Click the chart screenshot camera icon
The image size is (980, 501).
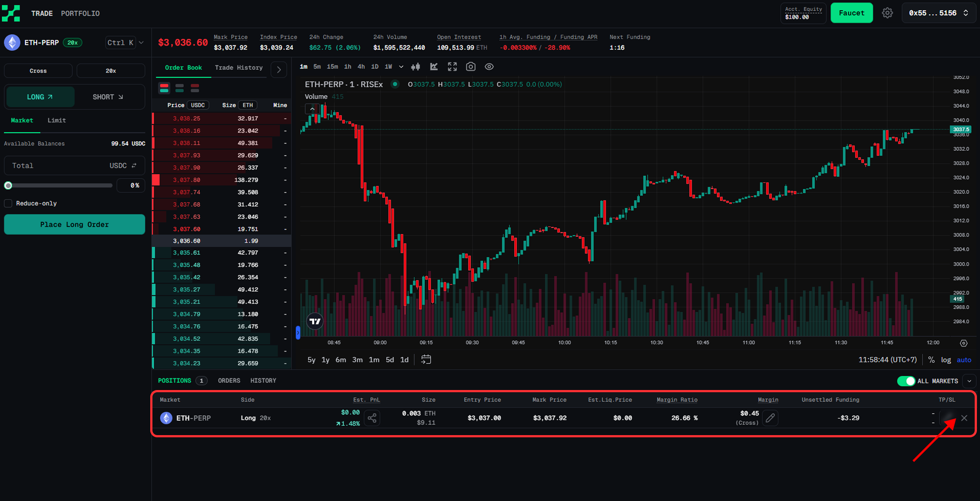pos(471,67)
